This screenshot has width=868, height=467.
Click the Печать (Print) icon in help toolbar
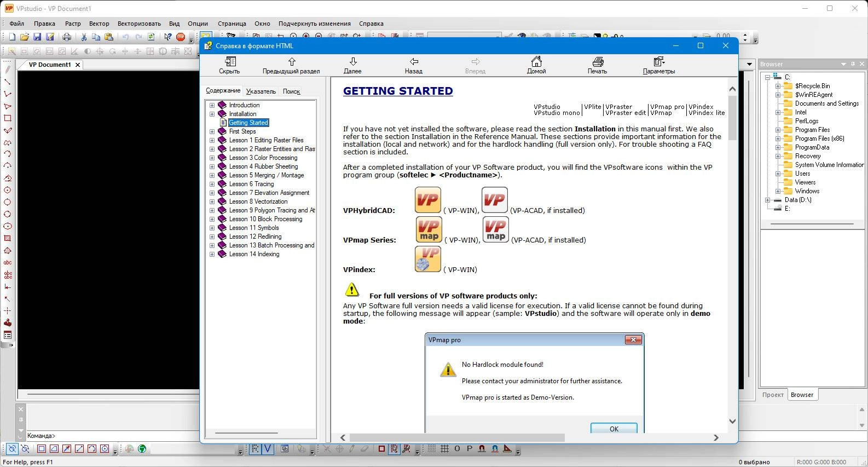[x=597, y=65]
